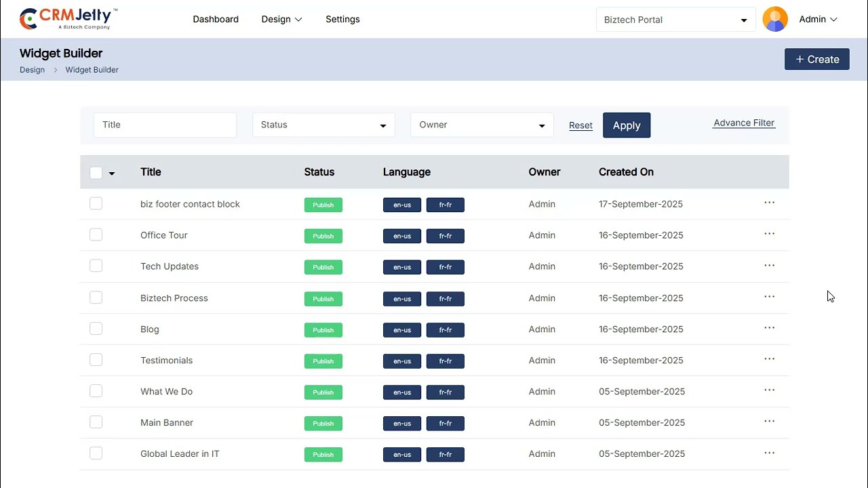
Task: Click the Admin user avatar
Action: coord(775,19)
